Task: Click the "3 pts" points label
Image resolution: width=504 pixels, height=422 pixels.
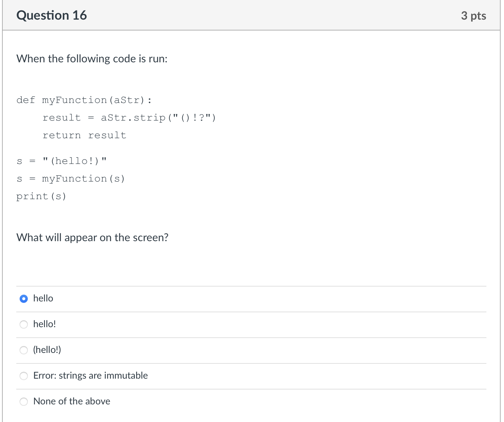Action: [x=473, y=16]
